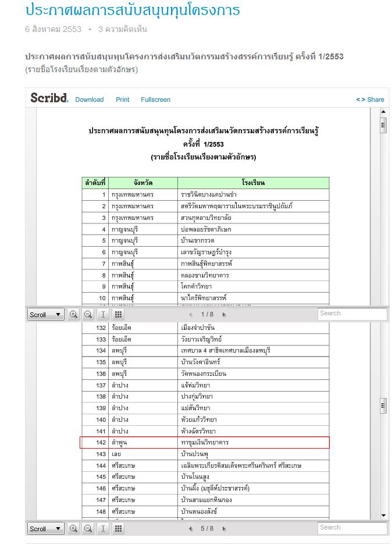Click the upper document scrollbar thumb

[x=383, y=125]
